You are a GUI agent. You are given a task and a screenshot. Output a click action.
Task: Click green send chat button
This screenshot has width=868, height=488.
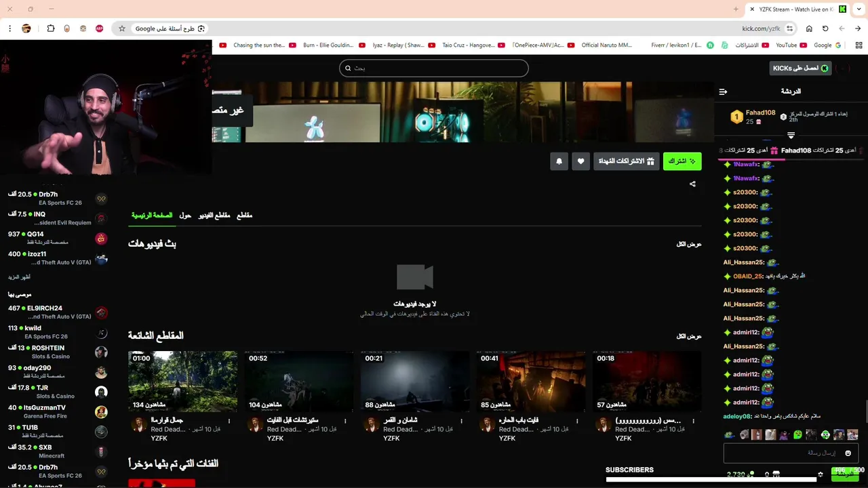click(x=845, y=474)
